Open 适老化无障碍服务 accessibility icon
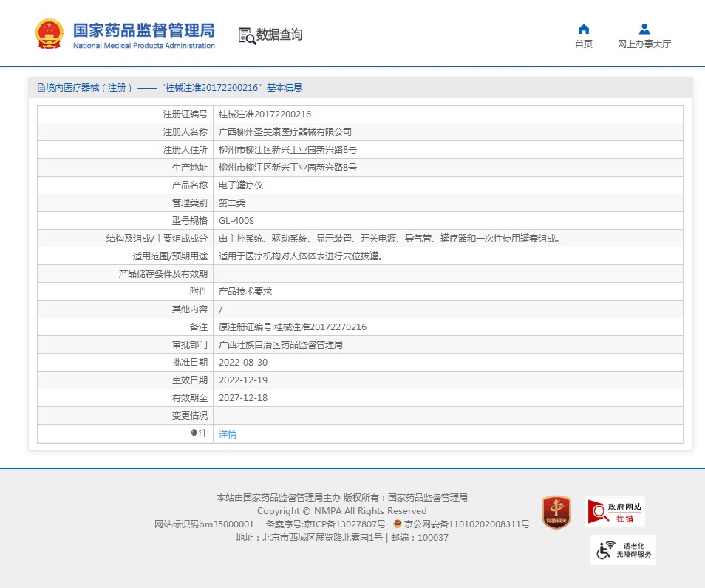 622,550
